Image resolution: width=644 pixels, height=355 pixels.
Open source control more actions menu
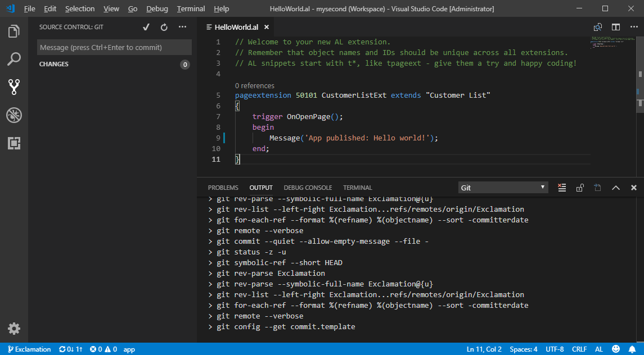[x=182, y=27]
